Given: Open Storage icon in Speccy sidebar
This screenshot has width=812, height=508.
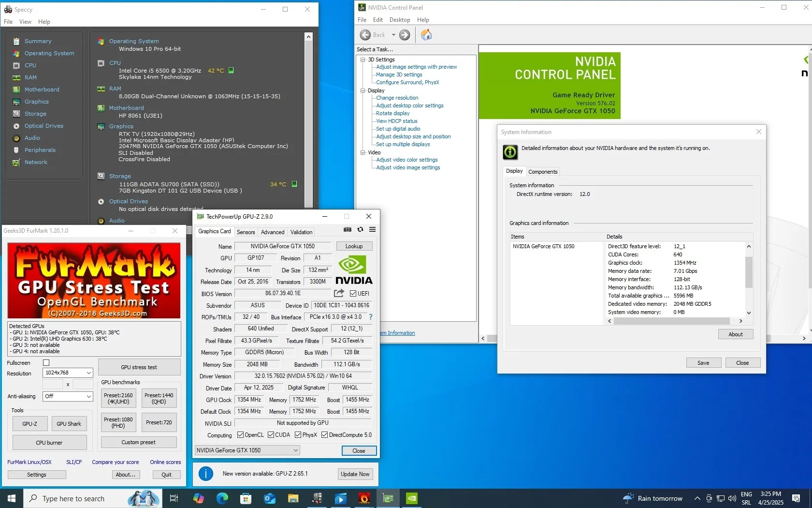Looking at the screenshot, I should [x=16, y=114].
